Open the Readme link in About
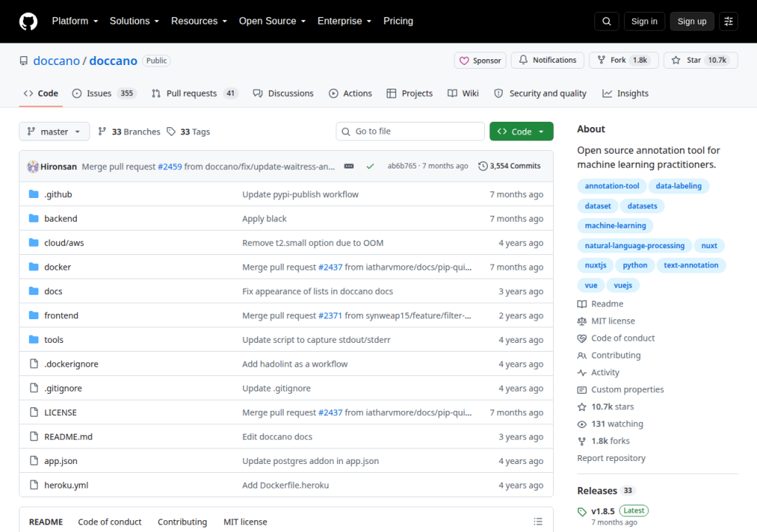The image size is (757, 532). point(600,304)
